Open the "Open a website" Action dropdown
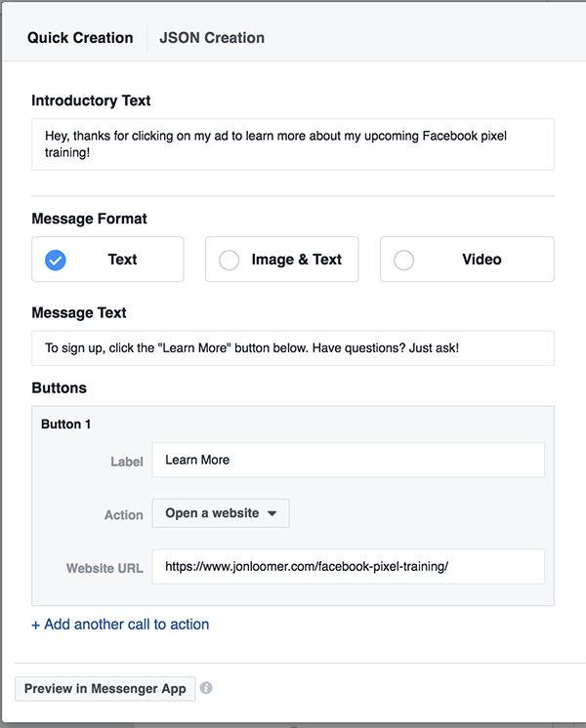586x728 pixels. tap(220, 513)
